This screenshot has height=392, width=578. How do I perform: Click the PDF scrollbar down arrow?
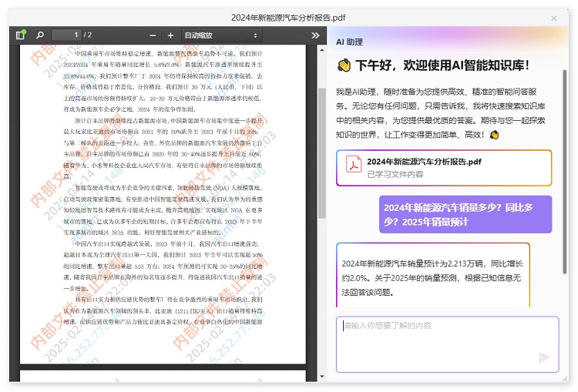322,376
